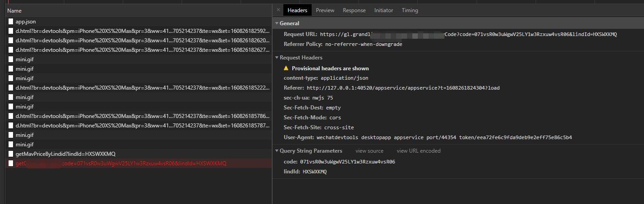
Task: Select the app.json request
Action: pos(26,22)
